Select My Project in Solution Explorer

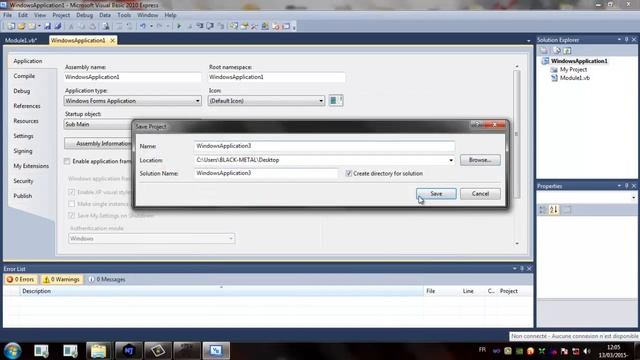pyautogui.click(x=573, y=70)
